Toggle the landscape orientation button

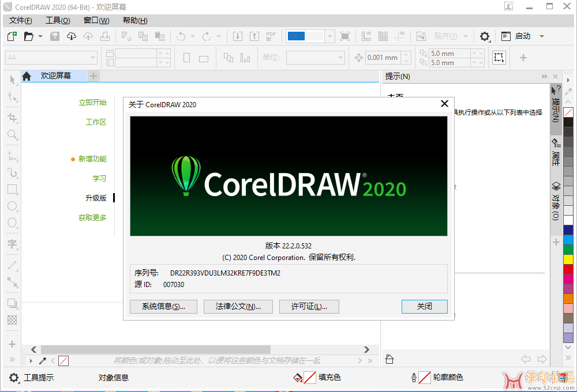tap(204, 59)
